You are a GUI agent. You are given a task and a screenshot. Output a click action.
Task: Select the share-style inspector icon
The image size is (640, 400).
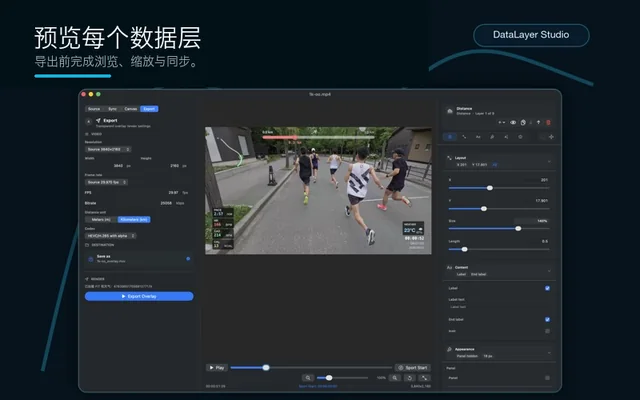click(x=506, y=137)
